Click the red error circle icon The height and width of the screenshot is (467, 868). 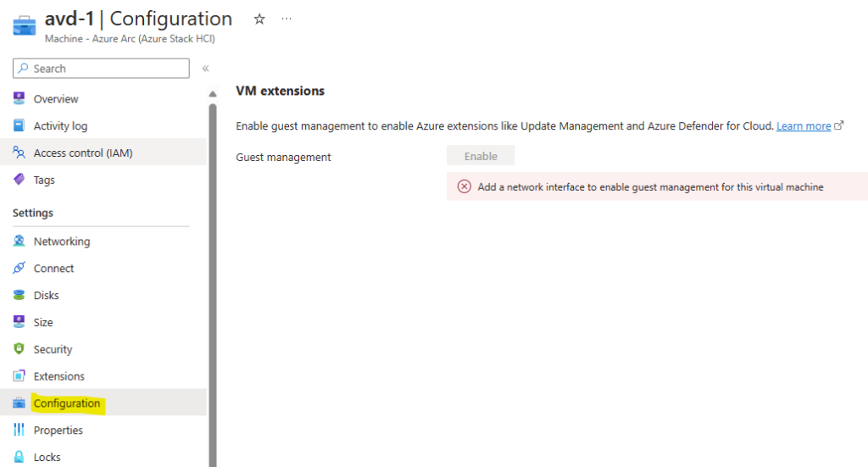click(x=465, y=186)
